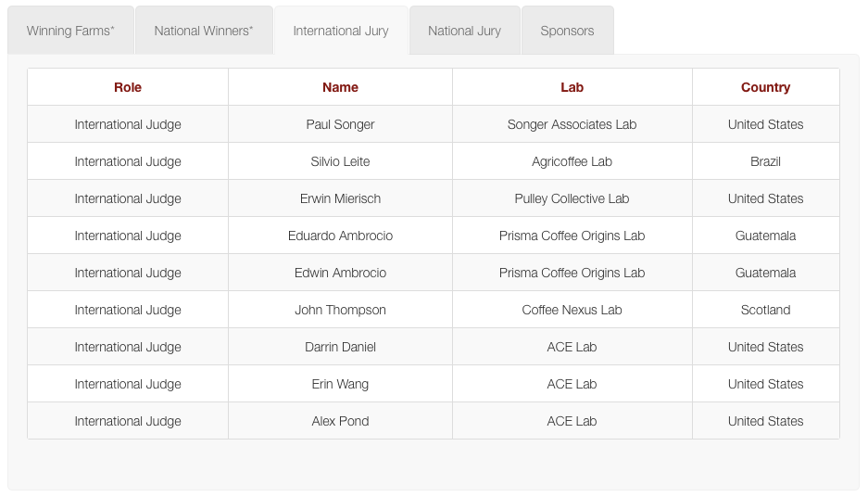Select the Coffee Nexus Lab cell

pos(572,310)
